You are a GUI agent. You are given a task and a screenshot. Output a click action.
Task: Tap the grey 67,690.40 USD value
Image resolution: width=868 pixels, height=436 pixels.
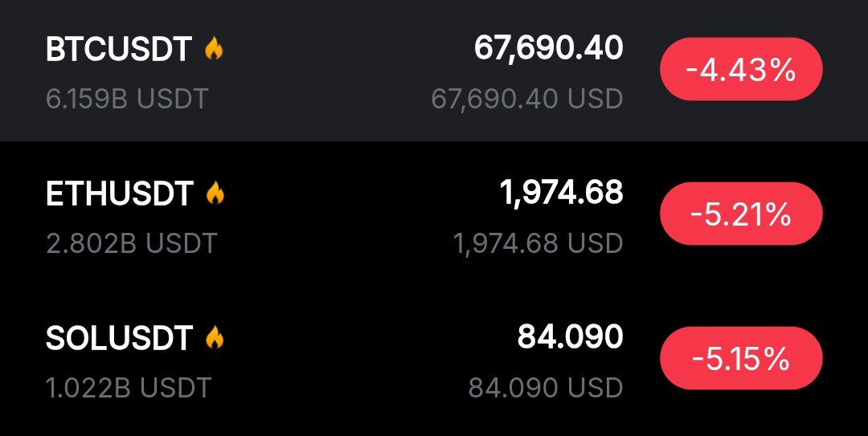tap(526, 99)
